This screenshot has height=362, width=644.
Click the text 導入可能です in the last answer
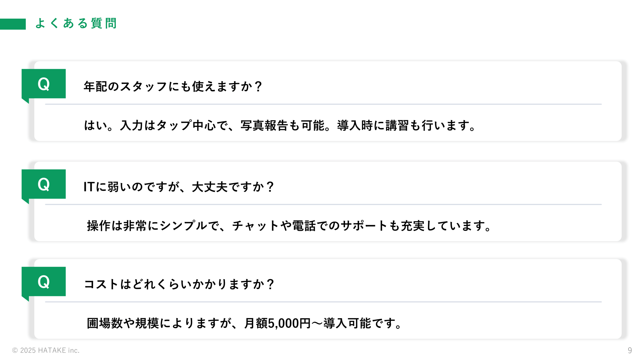click(359, 323)
